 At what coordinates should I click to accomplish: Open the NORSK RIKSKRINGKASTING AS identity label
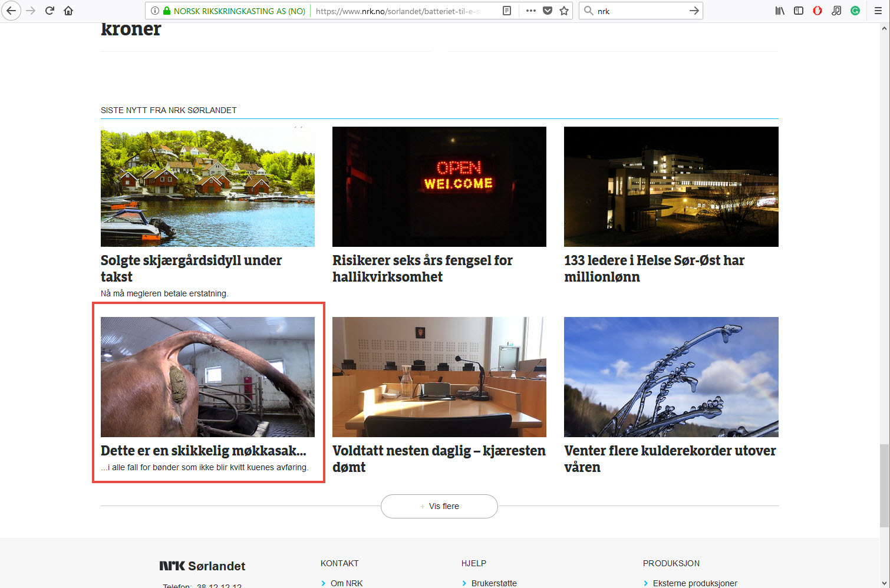point(239,11)
